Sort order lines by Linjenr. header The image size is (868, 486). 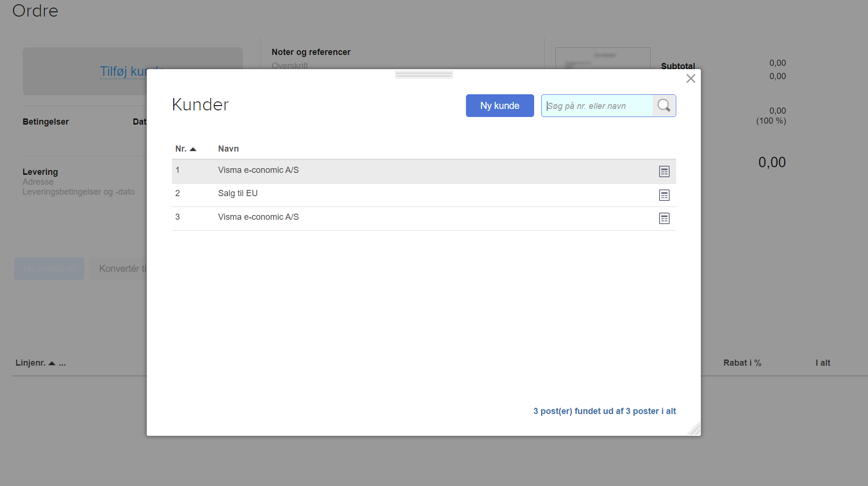31,363
